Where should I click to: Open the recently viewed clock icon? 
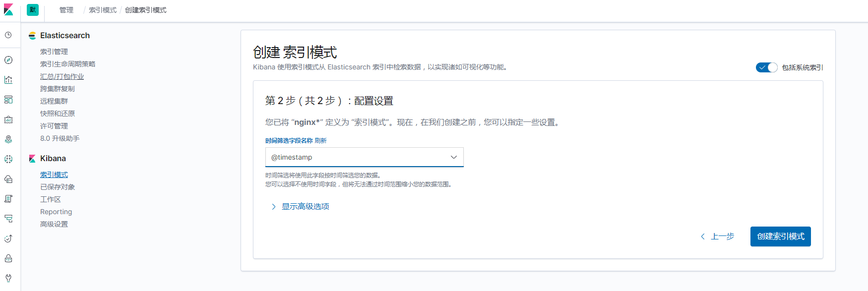pyautogui.click(x=8, y=35)
